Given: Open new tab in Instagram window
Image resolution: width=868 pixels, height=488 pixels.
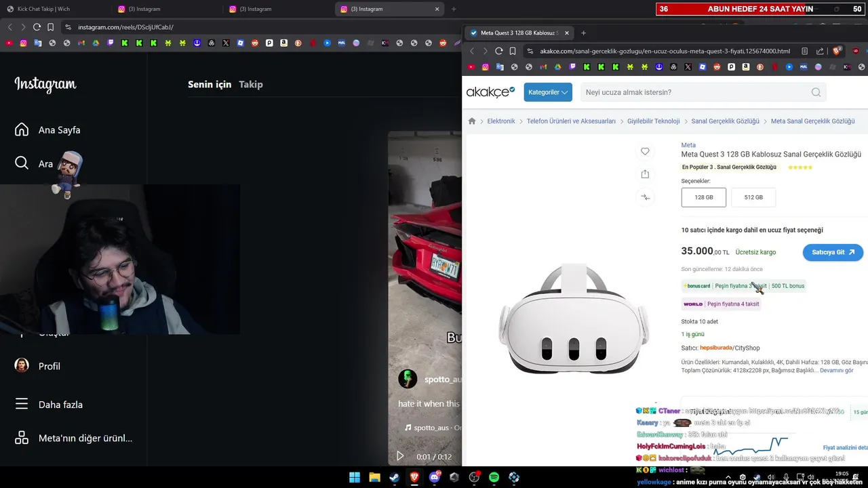Looking at the screenshot, I should (x=454, y=9).
